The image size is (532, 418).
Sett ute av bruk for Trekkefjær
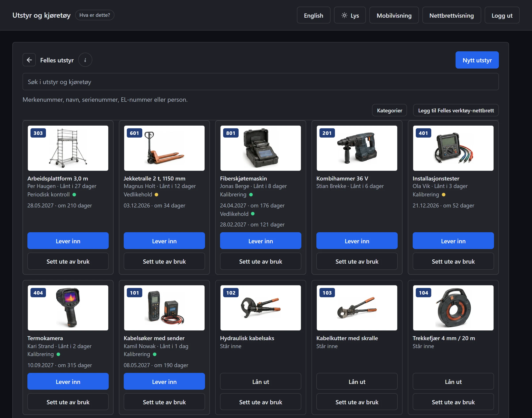point(453,402)
